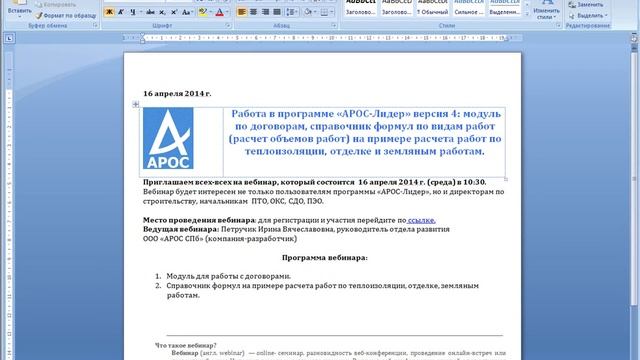Apply red font color
Screen dimensions: 640x360
point(220,12)
